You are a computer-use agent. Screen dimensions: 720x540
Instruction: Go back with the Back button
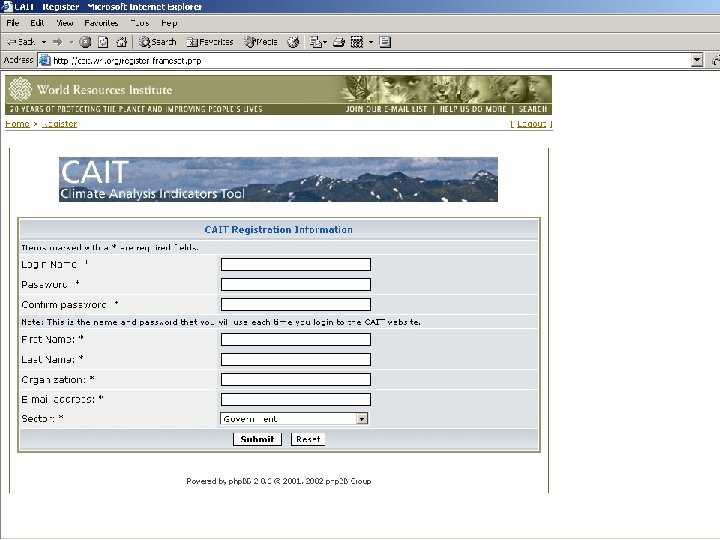(x=21, y=42)
